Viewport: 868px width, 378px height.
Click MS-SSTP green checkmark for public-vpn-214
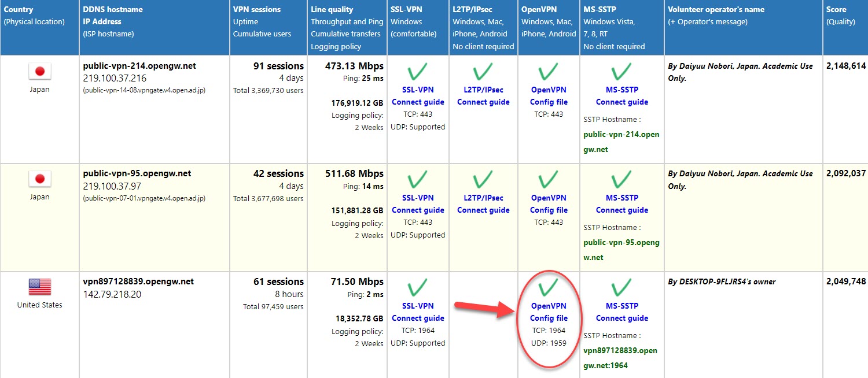point(621,72)
